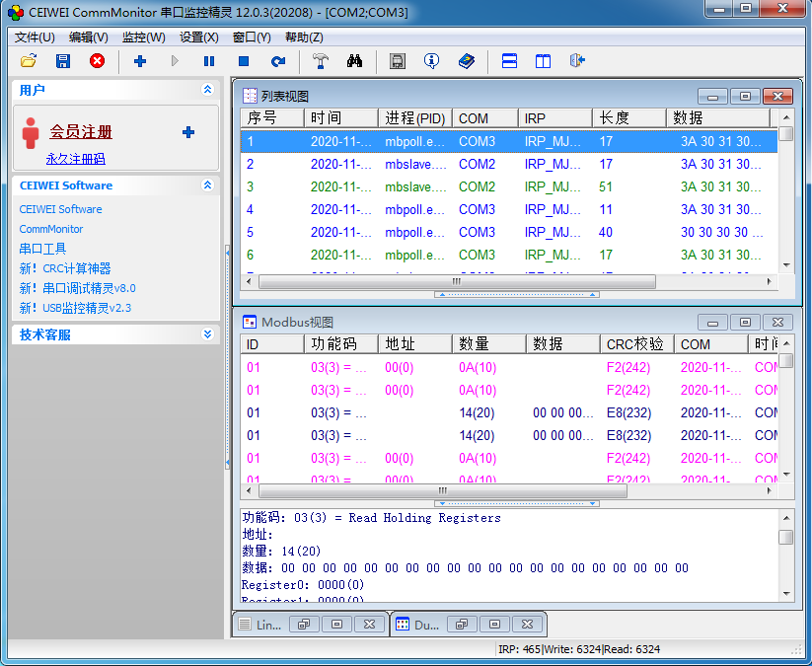Image resolution: width=812 pixels, height=666 pixels.
Task: Stop monitoring with the stop icon
Action: (x=244, y=61)
